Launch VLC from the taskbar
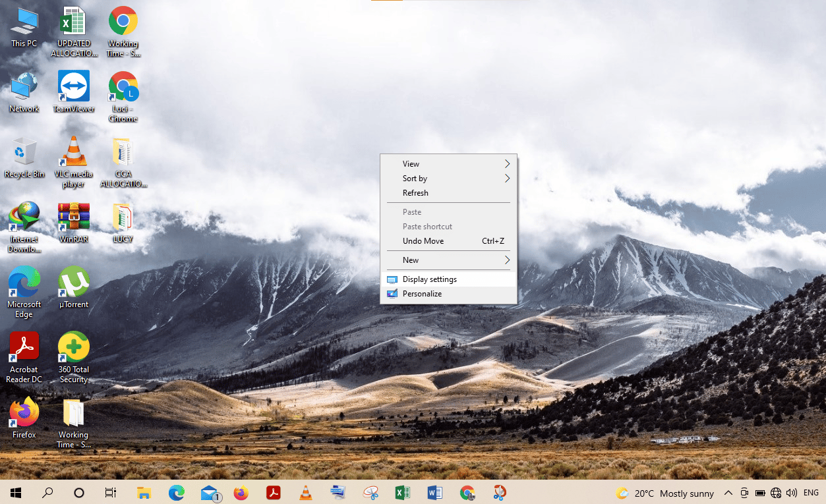The width and height of the screenshot is (826, 504). coord(306,492)
